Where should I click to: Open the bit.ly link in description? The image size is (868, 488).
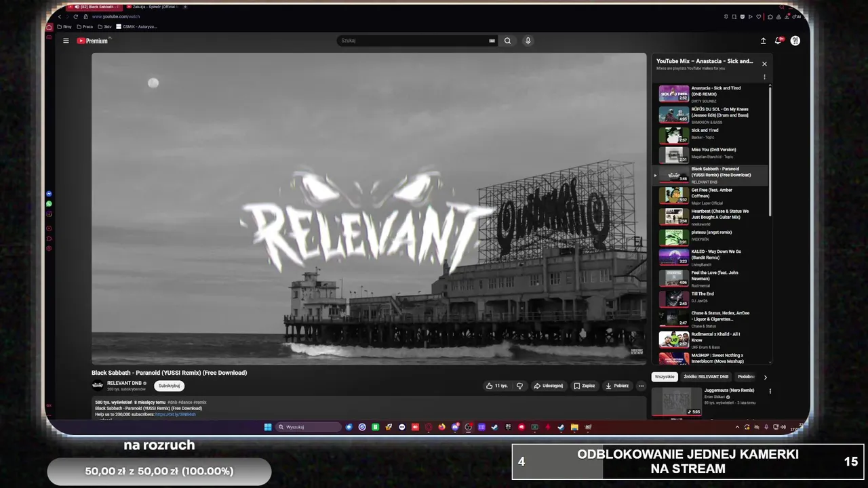coord(175,414)
